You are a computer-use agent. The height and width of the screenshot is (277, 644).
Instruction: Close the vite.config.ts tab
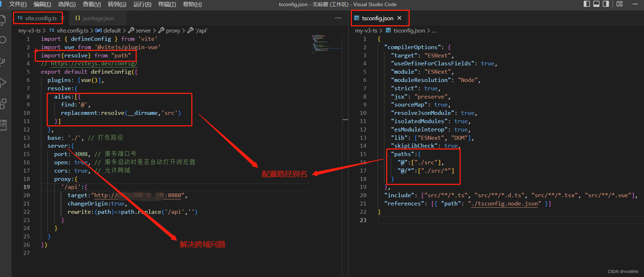63,18
